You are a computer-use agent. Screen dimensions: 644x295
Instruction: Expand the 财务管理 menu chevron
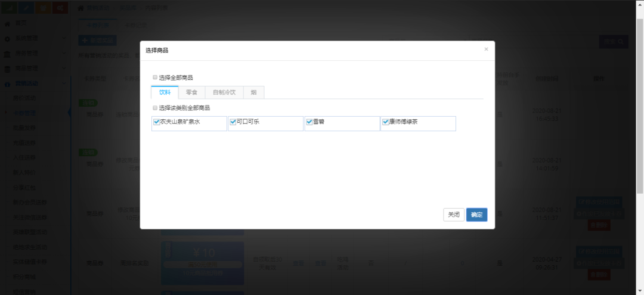pyautogui.click(x=64, y=53)
